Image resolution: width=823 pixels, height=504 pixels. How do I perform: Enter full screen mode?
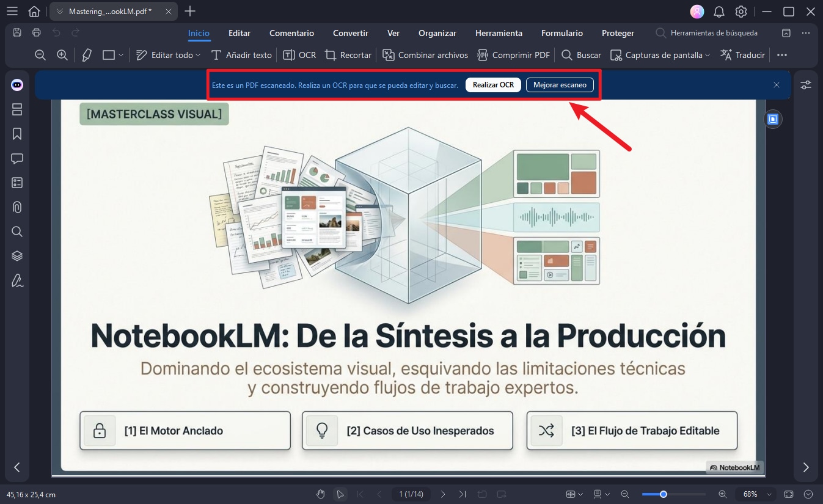pyautogui.click(x=789, y=494)
